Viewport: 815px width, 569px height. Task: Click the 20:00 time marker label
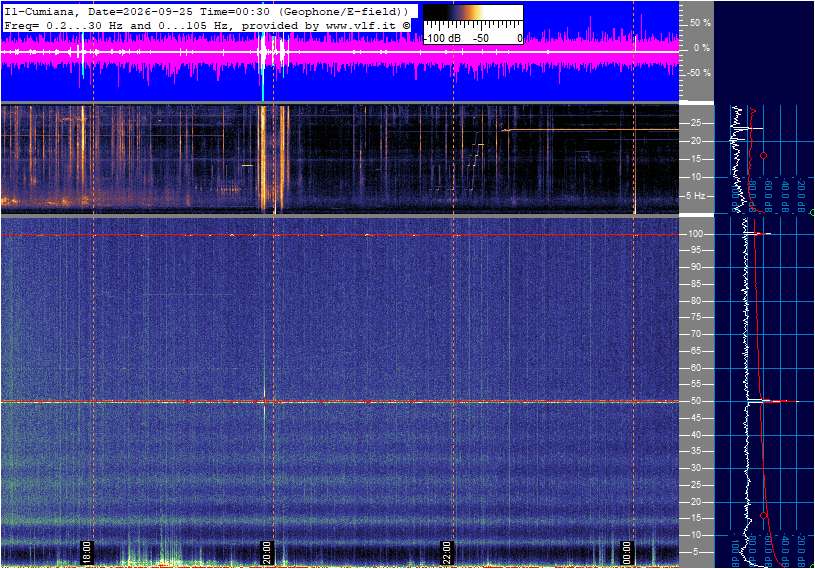266,552
